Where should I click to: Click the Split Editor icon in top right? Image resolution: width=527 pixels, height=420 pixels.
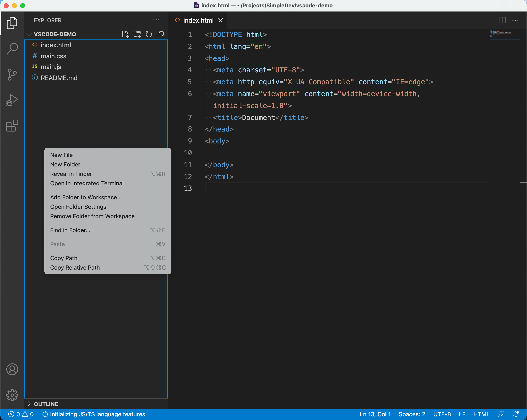503,20
